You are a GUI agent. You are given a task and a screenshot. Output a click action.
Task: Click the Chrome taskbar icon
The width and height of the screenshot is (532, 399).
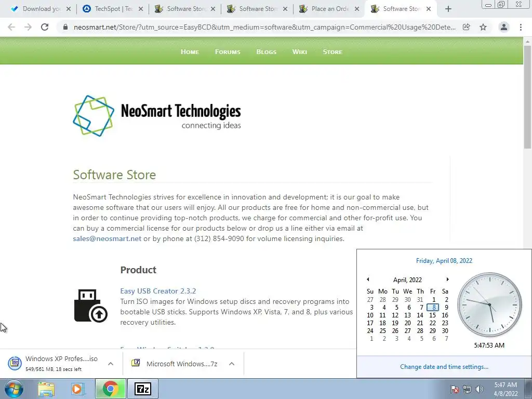click(110, 389)
